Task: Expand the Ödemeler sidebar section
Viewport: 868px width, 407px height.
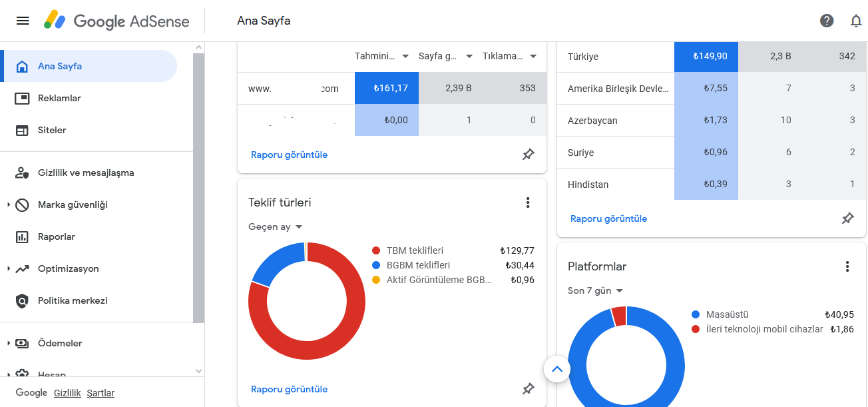Action: click(x=9, y=343)
